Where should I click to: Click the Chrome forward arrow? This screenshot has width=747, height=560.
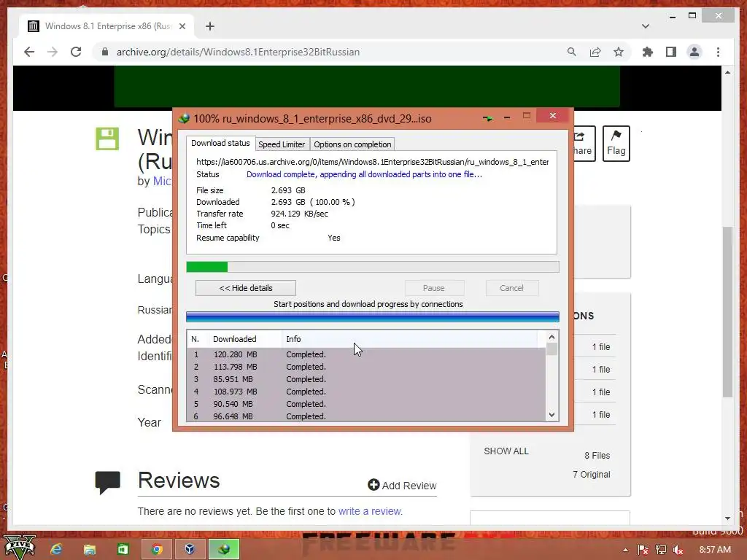tap(53, 52)
